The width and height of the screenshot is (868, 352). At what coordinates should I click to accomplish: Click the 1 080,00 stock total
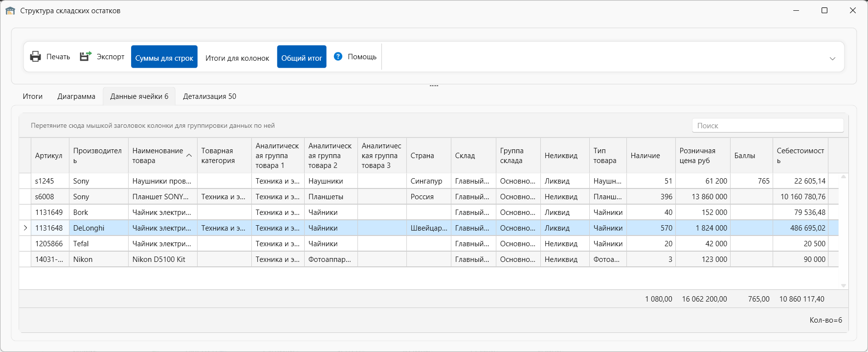tap(658, 299)
